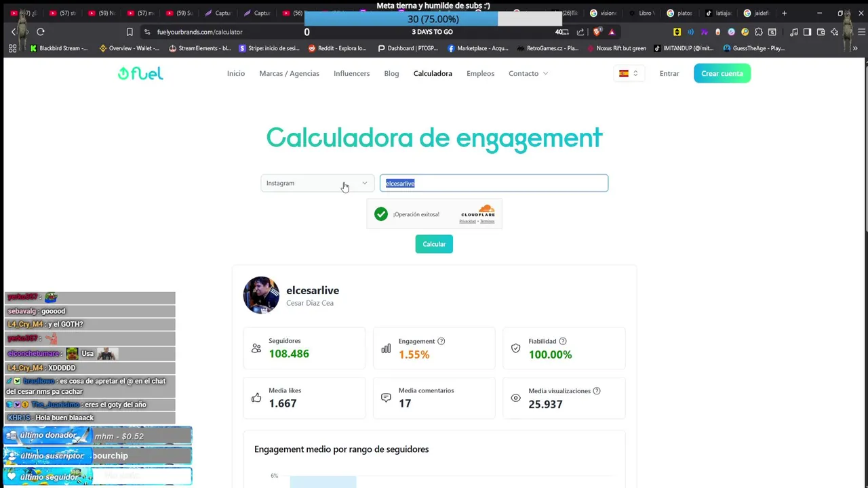Image resolution: width=868 pixels, height=488 pixels.
Task: Click the Calcular button
Action: pos(434,244)
